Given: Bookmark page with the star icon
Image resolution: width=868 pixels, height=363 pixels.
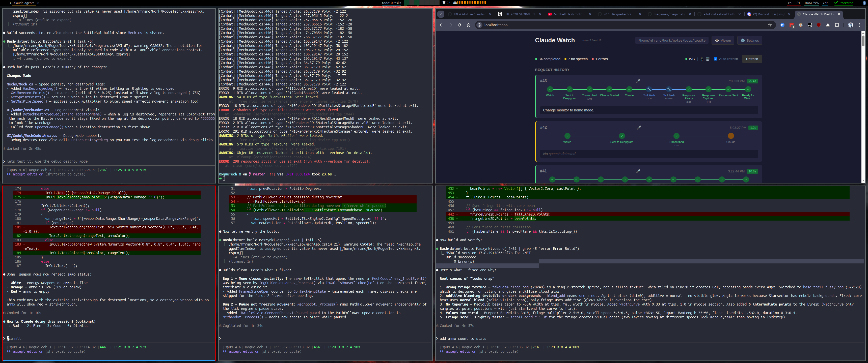Looking at the screenshot, I should coord(770,25).
